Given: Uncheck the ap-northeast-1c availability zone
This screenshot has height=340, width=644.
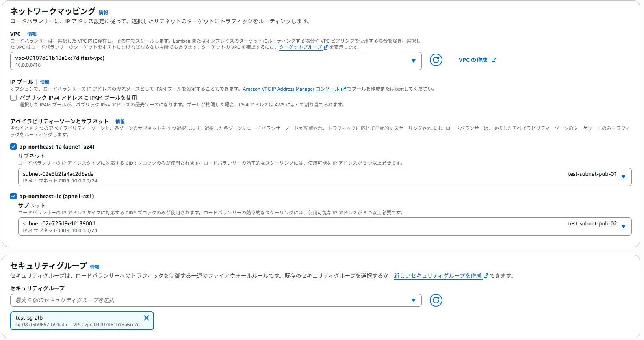Looking at the screenshot, I should [13, 196].
